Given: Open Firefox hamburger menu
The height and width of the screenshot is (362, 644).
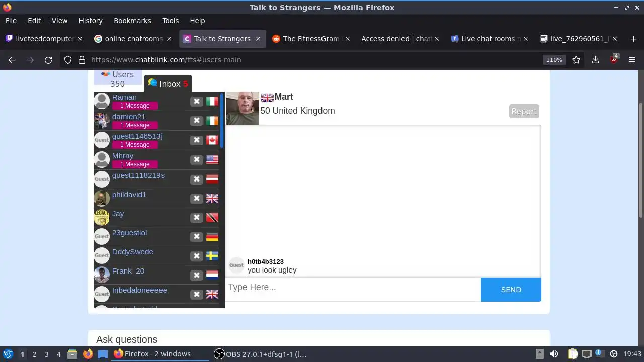Looking at the screenshot, I should coord(632,60).
